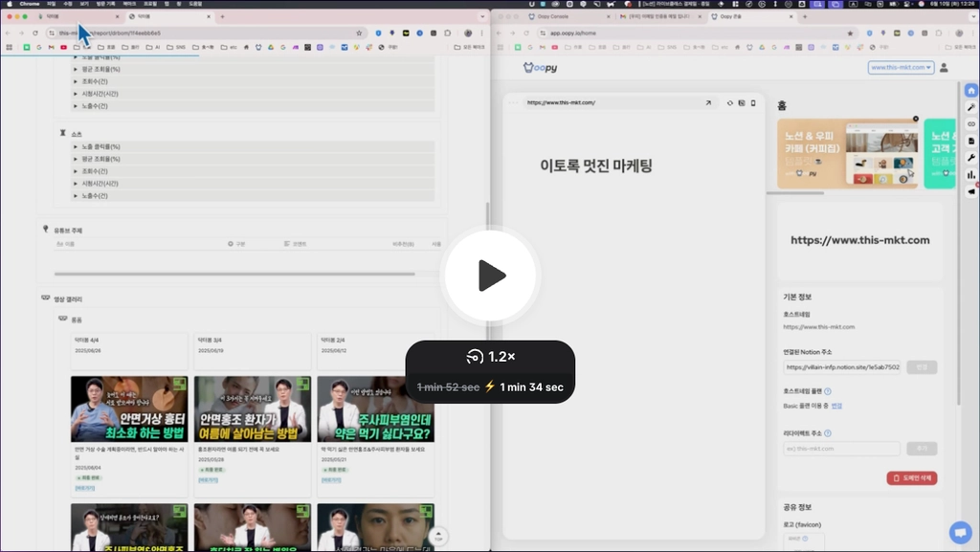
Task: Open the megaphone announcements icon in Oopy's sidebar
Action: click(x=971, y=191)
